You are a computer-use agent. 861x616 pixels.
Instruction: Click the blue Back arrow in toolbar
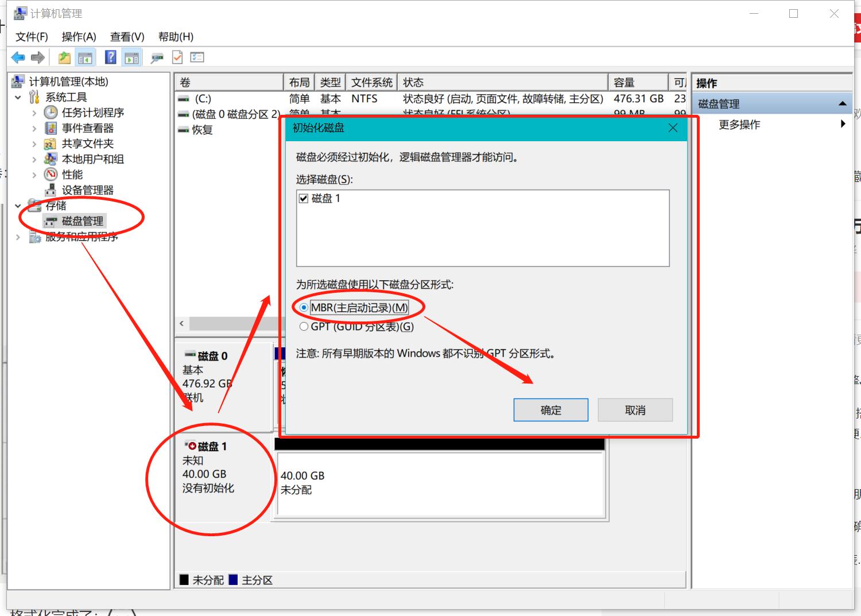point(18,57)
